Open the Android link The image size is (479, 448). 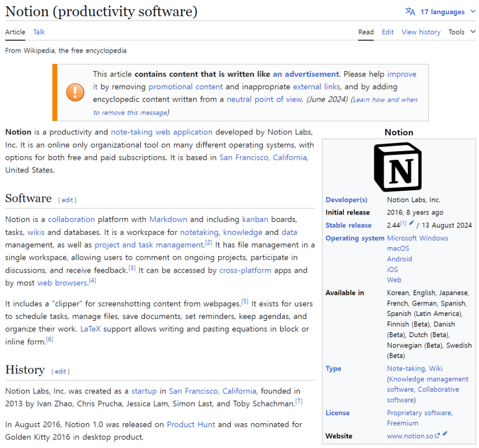coord(400,259)
